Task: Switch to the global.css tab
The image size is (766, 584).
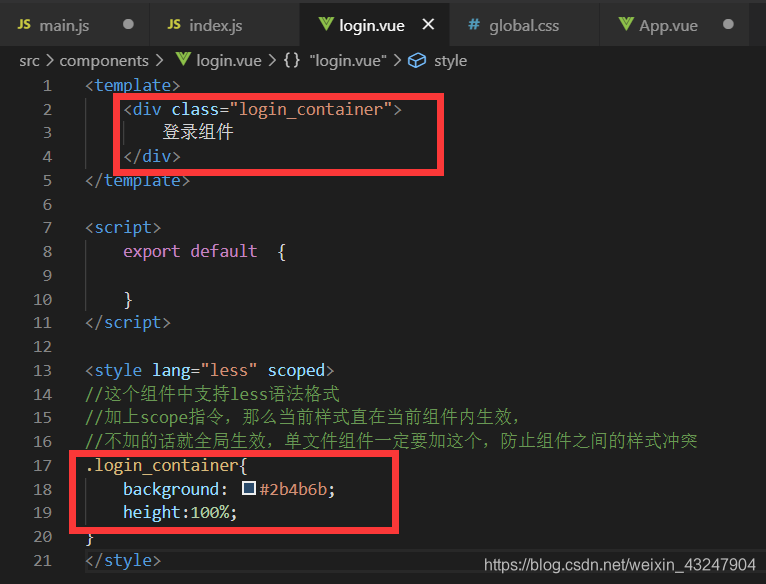Action: tap(524, 24)
